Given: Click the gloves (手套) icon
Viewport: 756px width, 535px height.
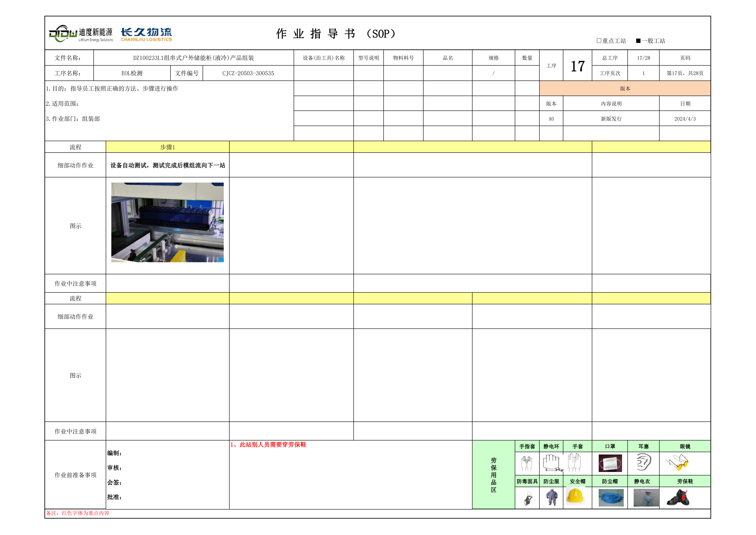Looking at the screenshot, I should click(575, 462).
